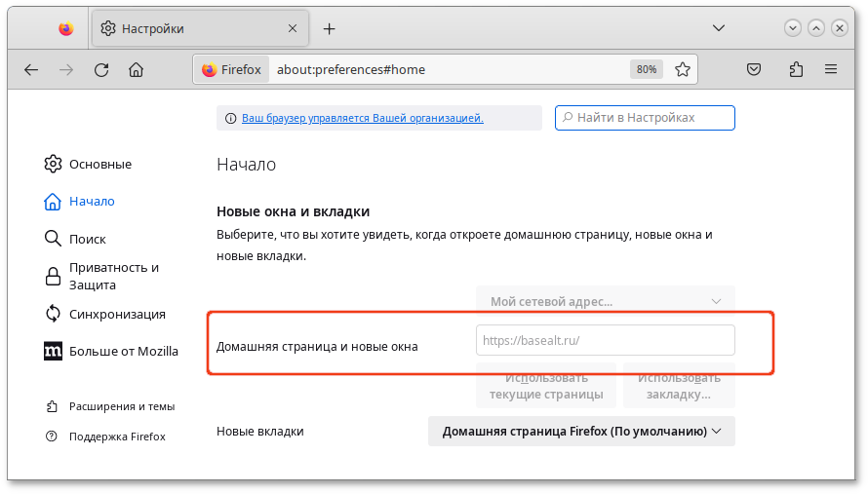Click the 'Новые окна и вкладки' heading
The image size is (868, 494).
(x=293, y=211)
